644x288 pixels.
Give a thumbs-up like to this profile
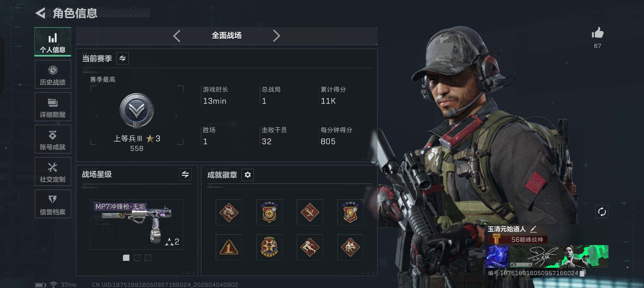coord(598,33)
